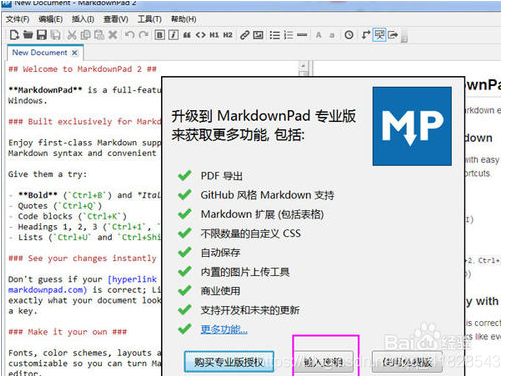Click '## Welcome to MarkdownPad 2 ##' line
Image resolution: width=510 pixels, height=380 pixels.
point(82,69)
